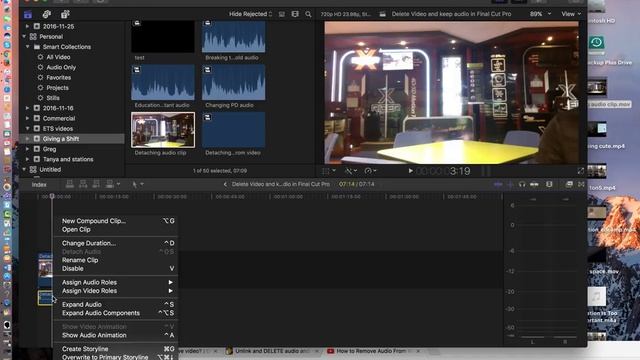Collapse the Smart Collections folder
640x360 pixels.
(x=27, y=47)
